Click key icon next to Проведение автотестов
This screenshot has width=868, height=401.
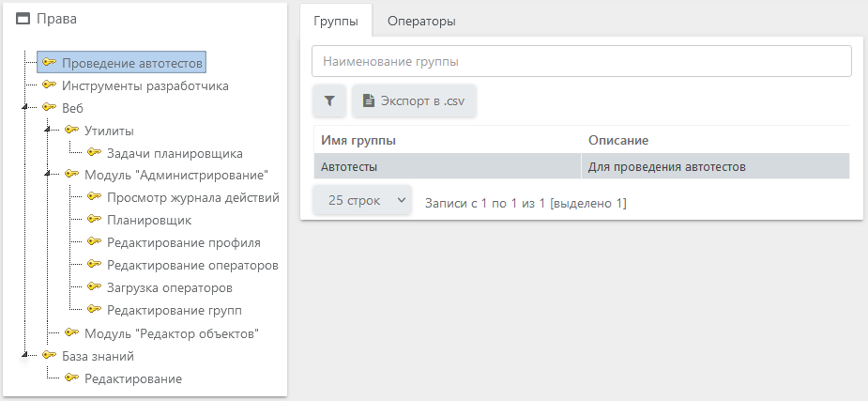tap(50, 63)
